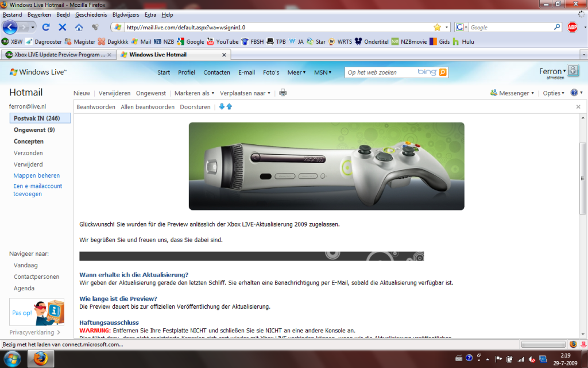588x368 pixels.
Task: Open the Windows Start menu orb
Action: point(12,359)
